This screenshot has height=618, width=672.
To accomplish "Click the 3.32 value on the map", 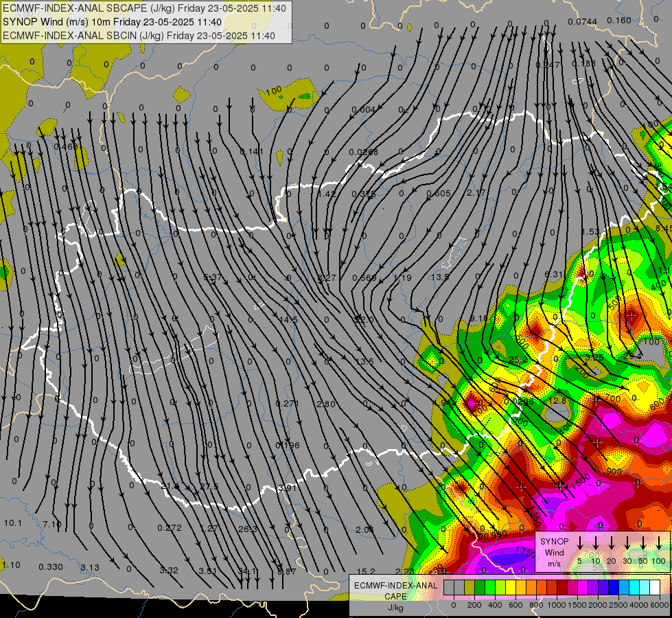I will pyautogui.click(x=169, y=571).
